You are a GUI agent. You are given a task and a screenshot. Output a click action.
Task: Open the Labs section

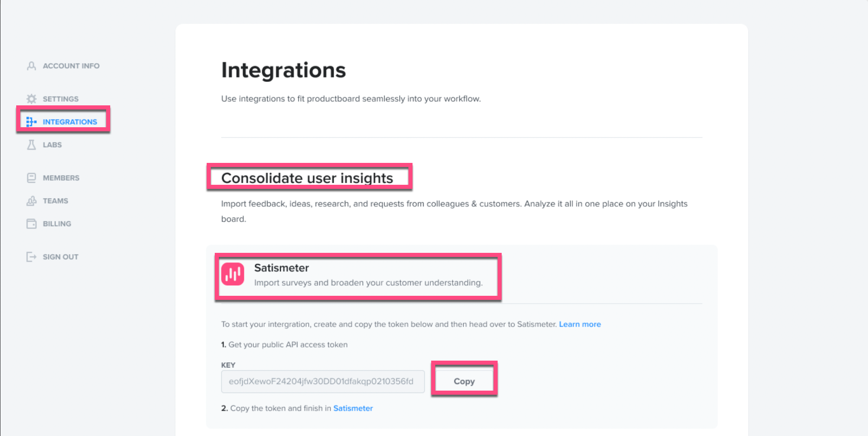pos(52,145)
